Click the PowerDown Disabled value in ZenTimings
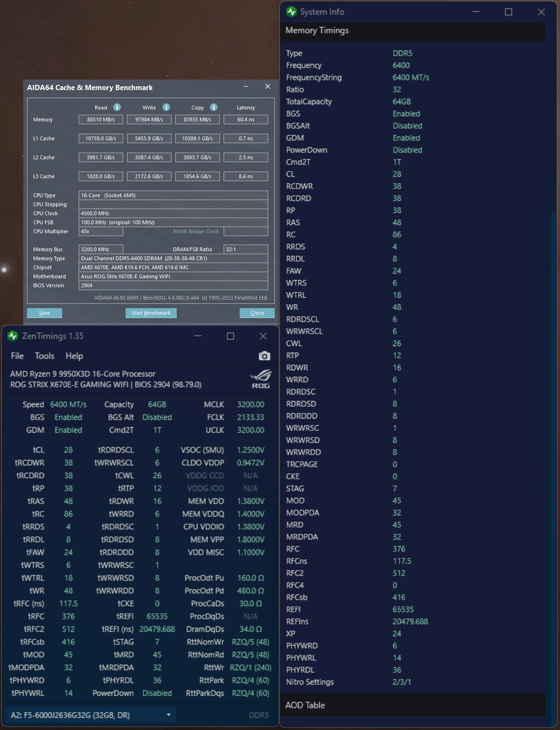Image resolution: width=560 pixels, height=730 pixels. click(157, 693)
